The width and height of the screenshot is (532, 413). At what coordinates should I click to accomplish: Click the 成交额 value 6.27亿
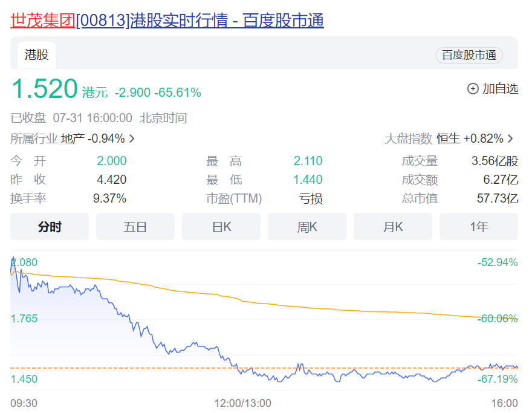[501, 180]
